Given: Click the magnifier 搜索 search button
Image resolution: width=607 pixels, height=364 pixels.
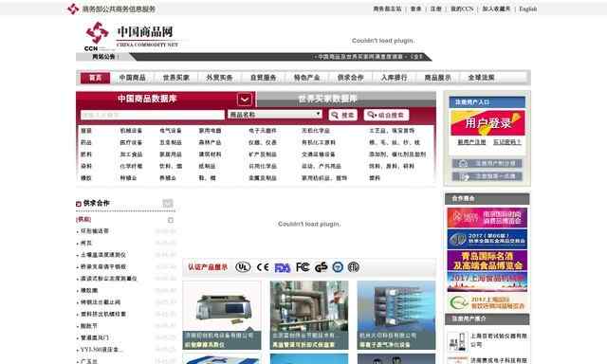Looking at the screenshot, I should (x=343, y=115).
